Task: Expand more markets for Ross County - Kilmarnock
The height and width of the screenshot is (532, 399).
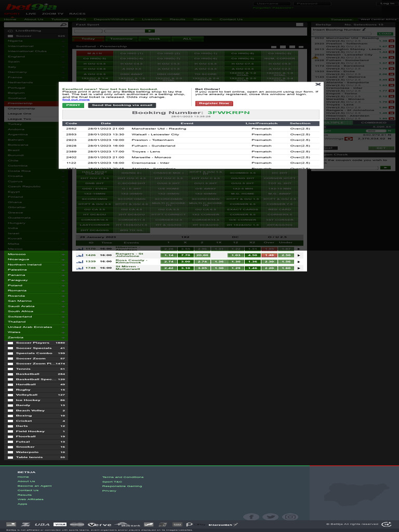Action: [299, 262]
